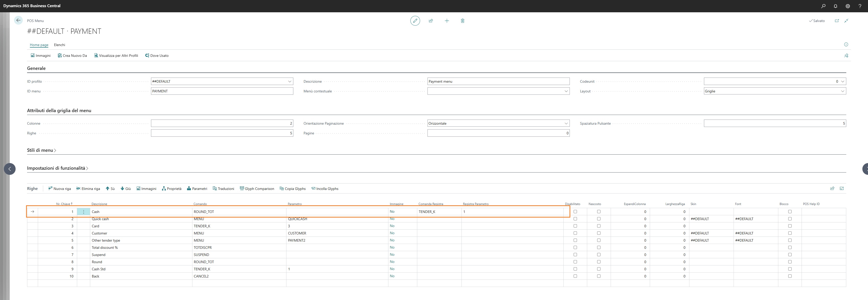
Task: Enable Blocco checkbox for Suspend row
Action: click(x=790, y=255)
